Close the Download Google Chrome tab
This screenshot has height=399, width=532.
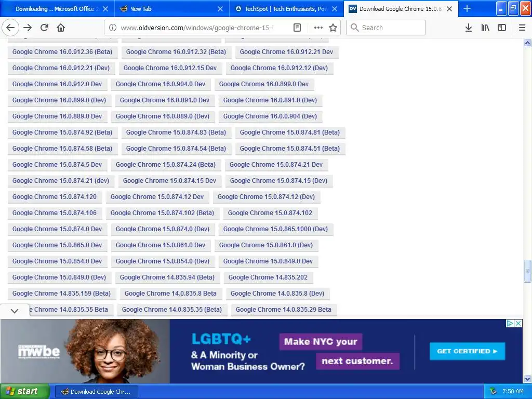[449, 9]
